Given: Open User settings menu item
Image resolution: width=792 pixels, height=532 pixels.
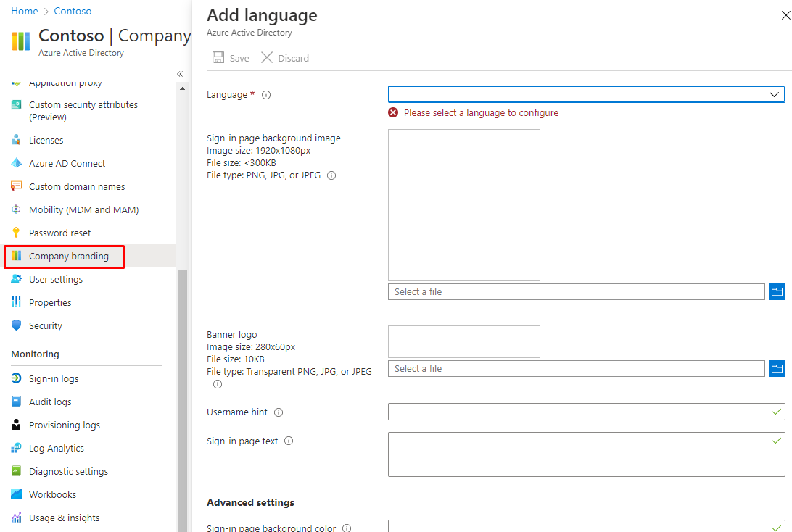Looking at the screenshot, I should 55,279.
